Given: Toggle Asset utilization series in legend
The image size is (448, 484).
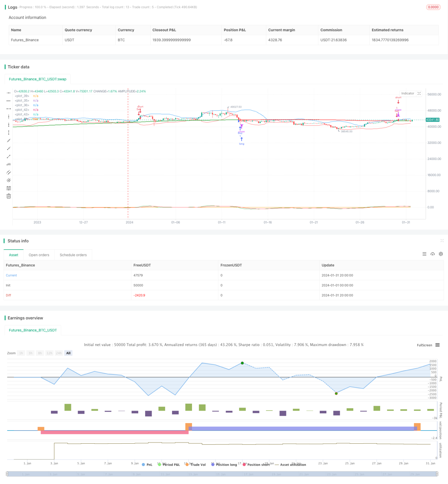Looking at the screenshot, I should 291,465.
